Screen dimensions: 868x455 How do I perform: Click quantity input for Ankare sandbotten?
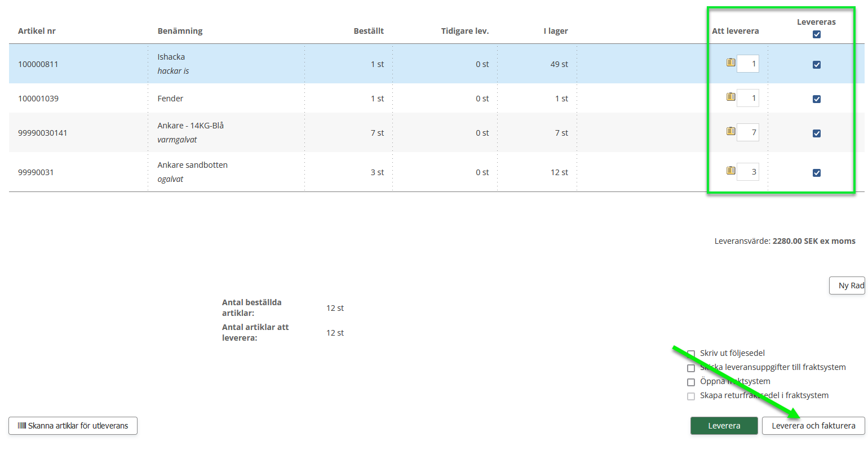[748, 172]
